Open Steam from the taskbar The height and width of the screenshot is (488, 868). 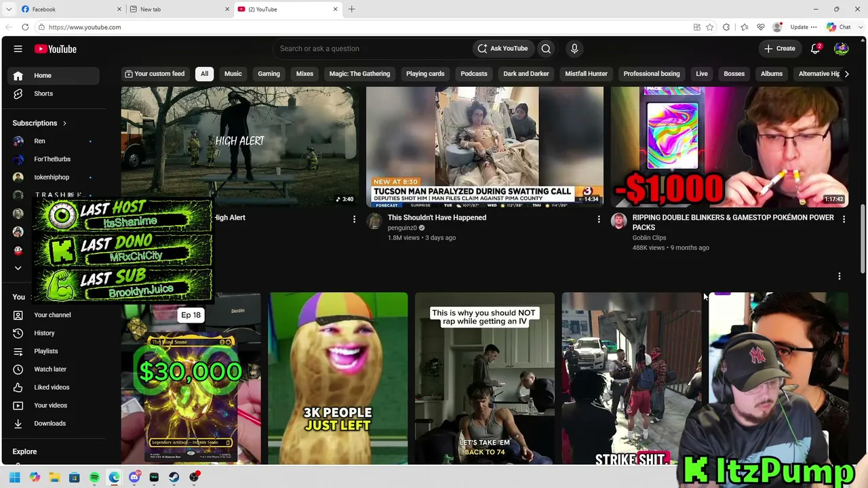(174, 477)
